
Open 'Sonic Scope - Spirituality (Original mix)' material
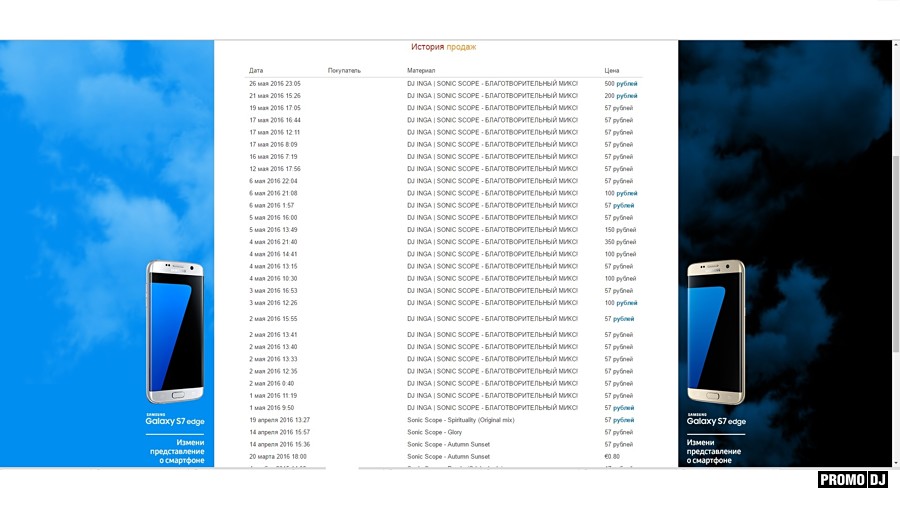click(x=460, y=420)
